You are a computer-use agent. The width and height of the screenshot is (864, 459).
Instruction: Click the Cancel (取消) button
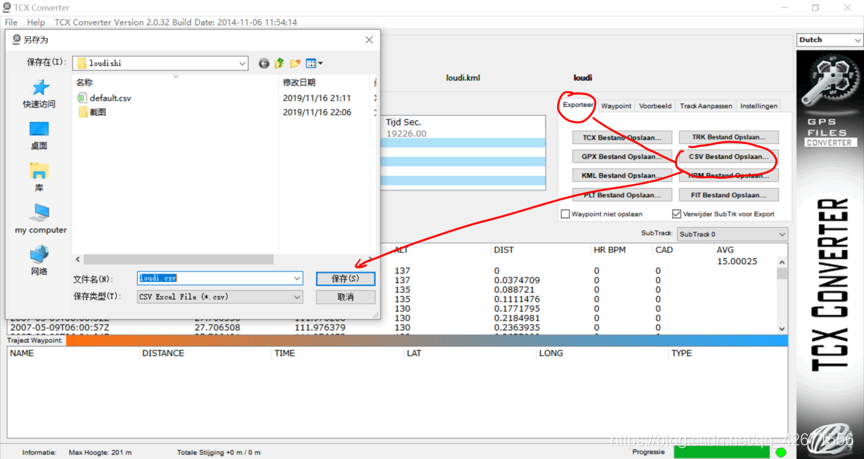click(345, 297)
